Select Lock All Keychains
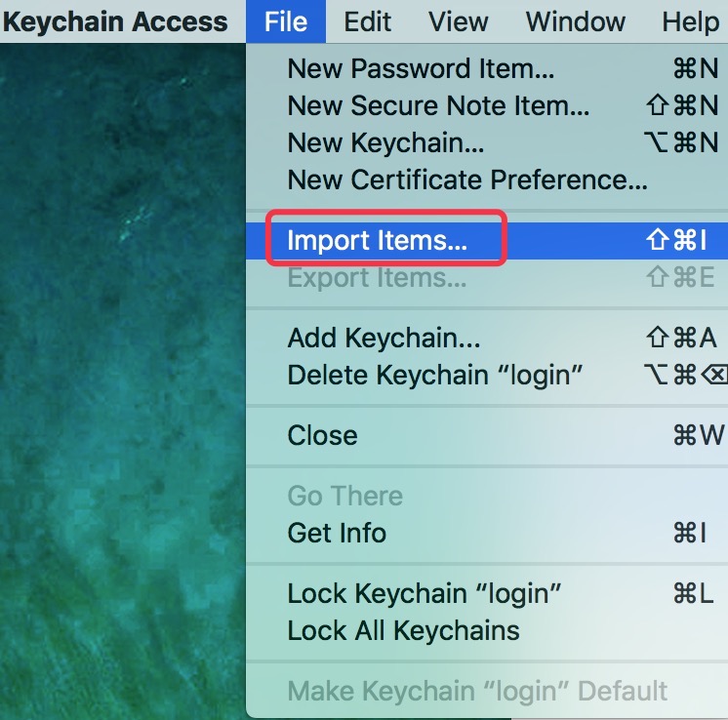The height and width of the screenshot is (720, 728). coord(403,630)
